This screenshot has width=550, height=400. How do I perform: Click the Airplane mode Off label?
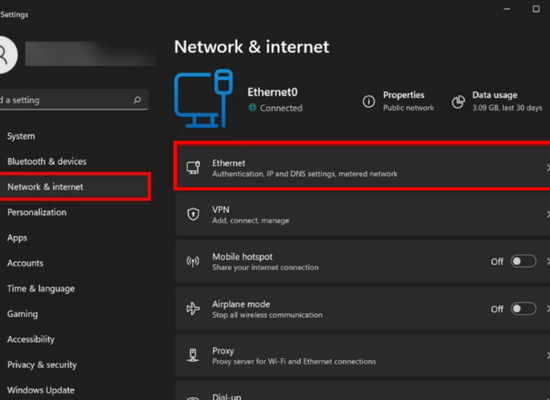[x=497, y=309]
